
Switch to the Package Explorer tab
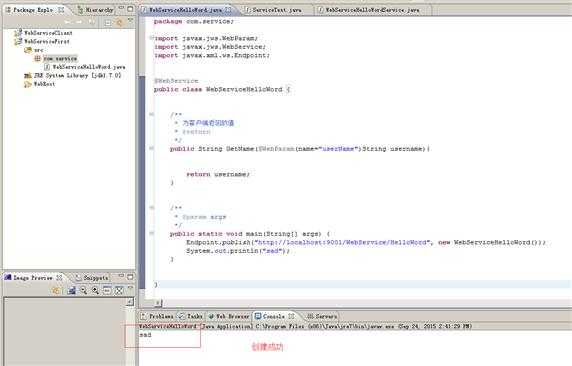pos(33,10)
